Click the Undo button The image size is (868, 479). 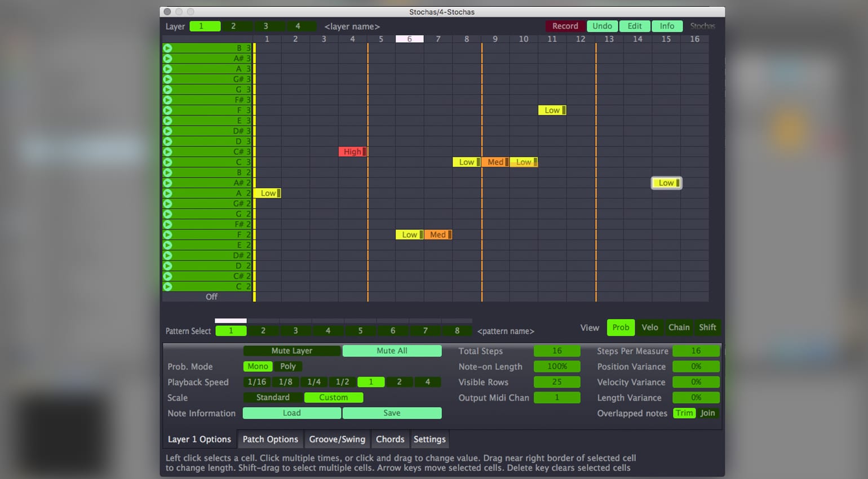tap(602, 26)
